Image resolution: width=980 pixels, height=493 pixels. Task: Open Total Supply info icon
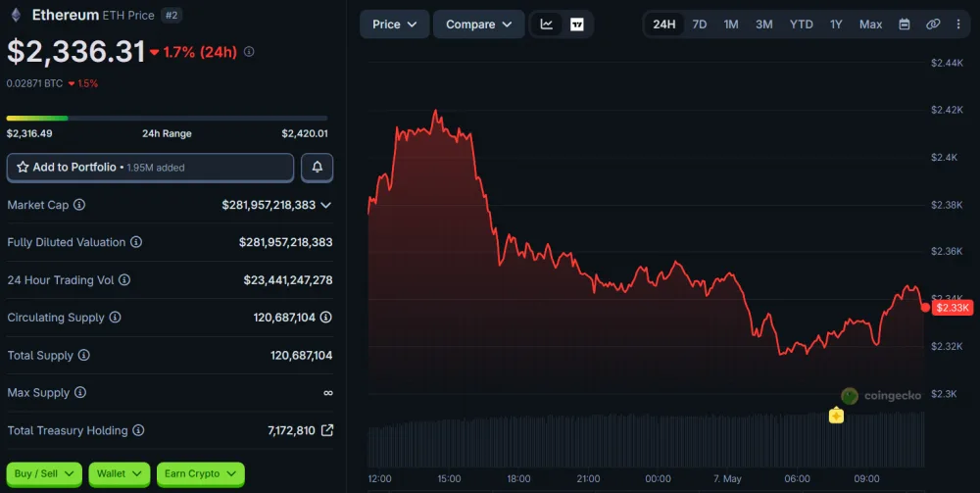click(83, 355)
